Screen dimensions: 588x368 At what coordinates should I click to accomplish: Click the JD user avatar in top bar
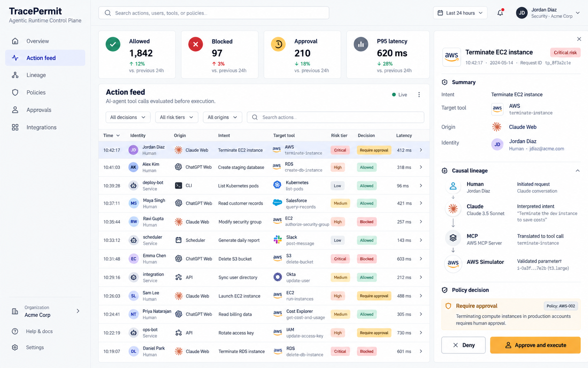pos(522,13)
